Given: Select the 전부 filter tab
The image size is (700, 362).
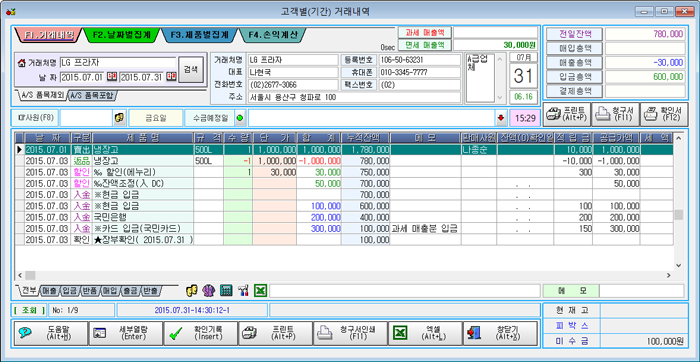Looking at the screenshot, I should (x=28, y=291).
